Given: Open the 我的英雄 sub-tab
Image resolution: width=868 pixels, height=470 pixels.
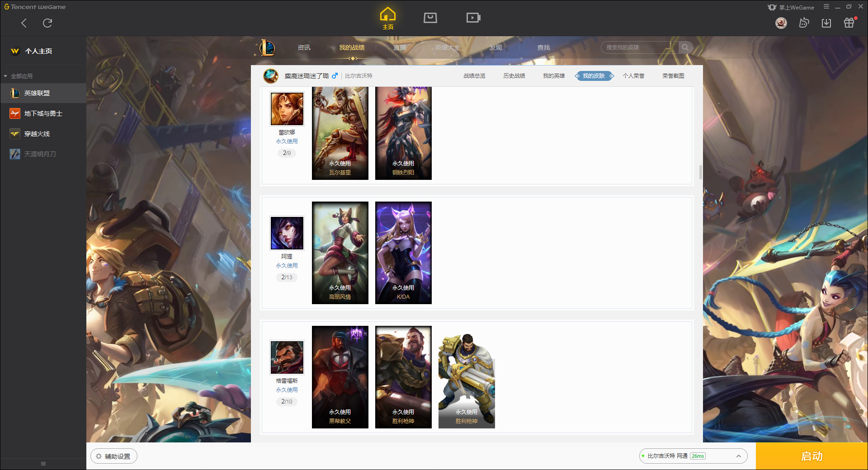Looking at the screenshot, I should pos(554,76).
